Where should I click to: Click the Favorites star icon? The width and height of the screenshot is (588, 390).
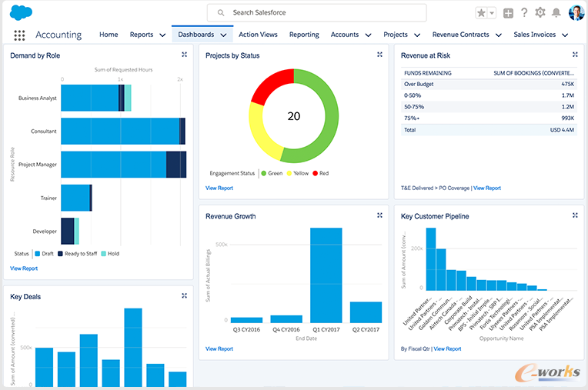point(481,13)
